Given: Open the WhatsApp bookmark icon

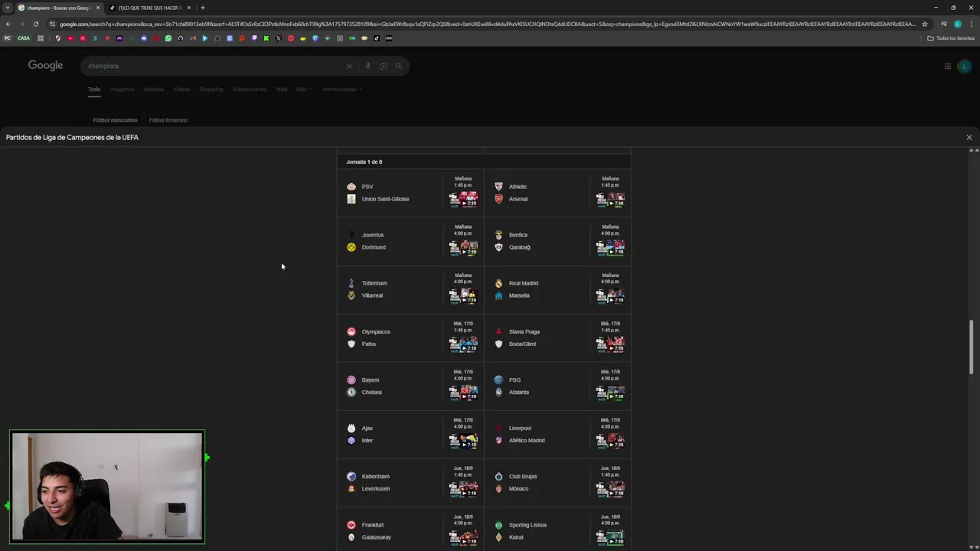Looking at the screenshot, I should 168,38.
